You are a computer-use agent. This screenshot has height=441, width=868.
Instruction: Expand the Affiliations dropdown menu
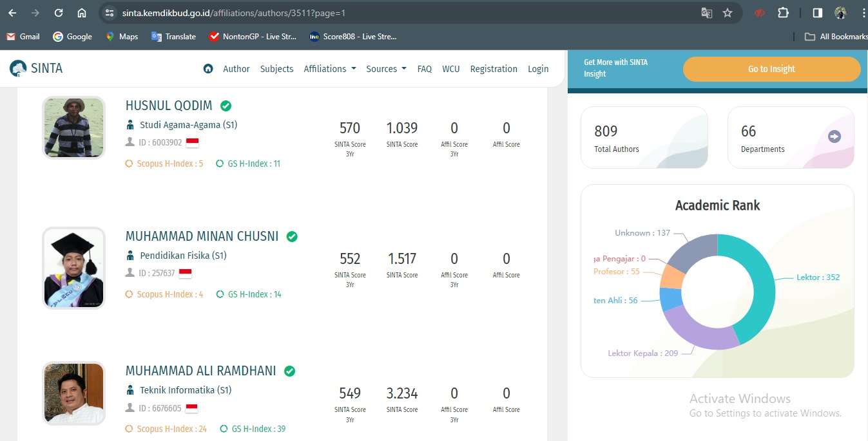(x=330, y=69)
